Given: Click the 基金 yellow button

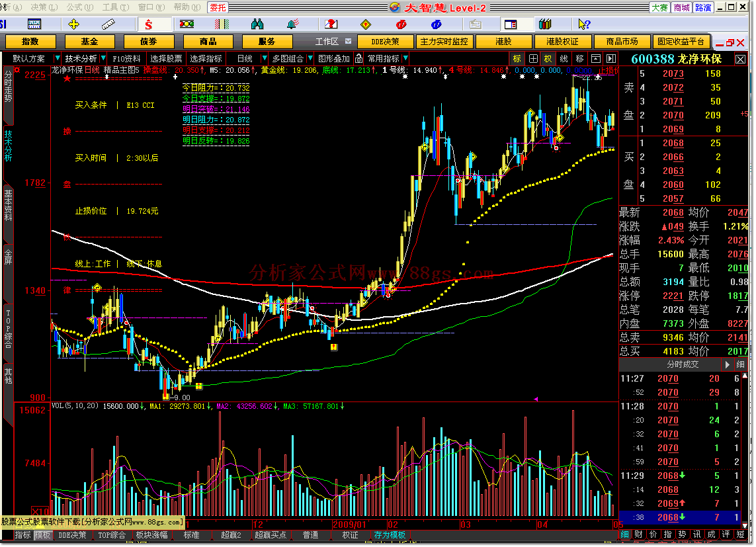Looking at the screenshot, I should pos(89,42).
